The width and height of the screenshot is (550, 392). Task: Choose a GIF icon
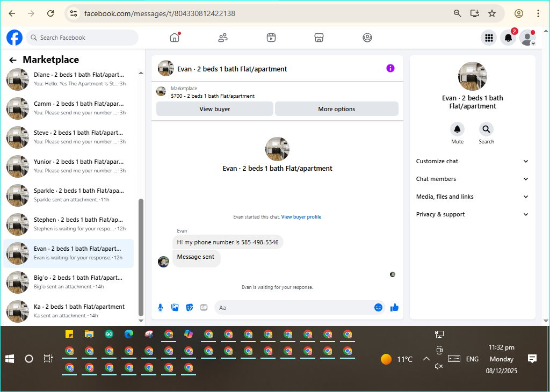pos(204,308)
